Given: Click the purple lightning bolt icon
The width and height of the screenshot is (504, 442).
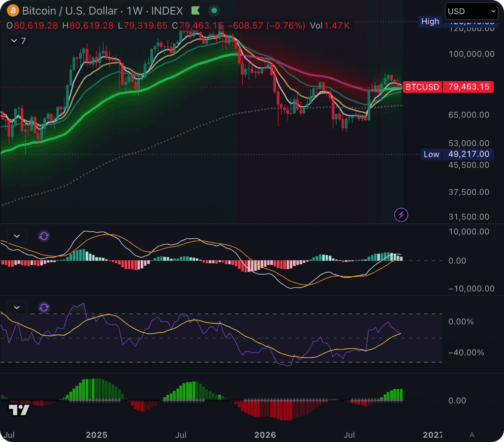Looking at the screenshot, I should tap(401, 215).
